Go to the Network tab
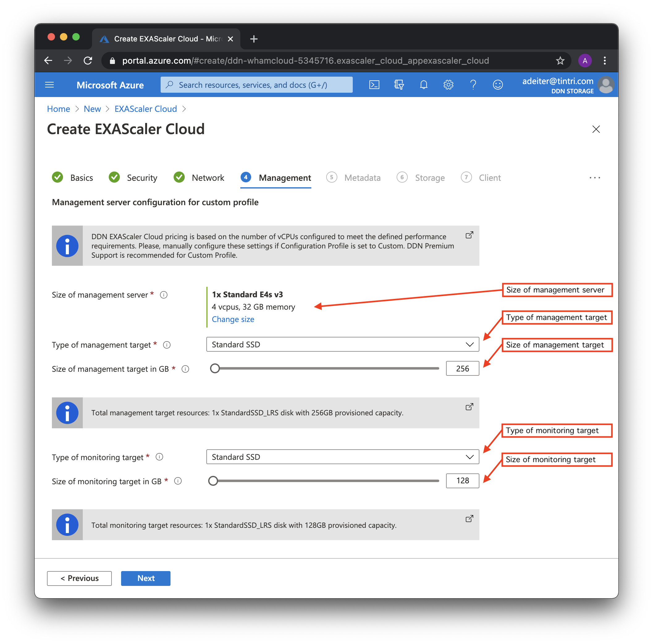Image resolution: width=653 pixels, height=644 pixels. click(x=208, y=177)
